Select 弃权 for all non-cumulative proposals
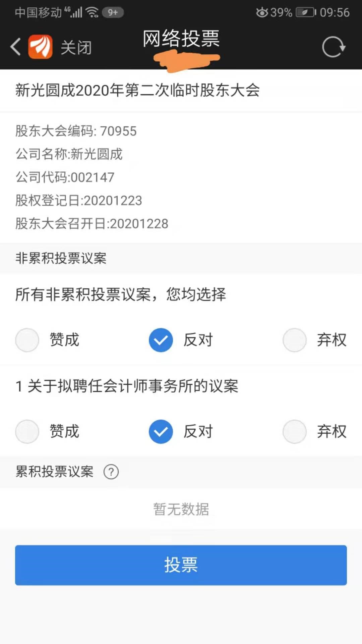 [295, 340]
